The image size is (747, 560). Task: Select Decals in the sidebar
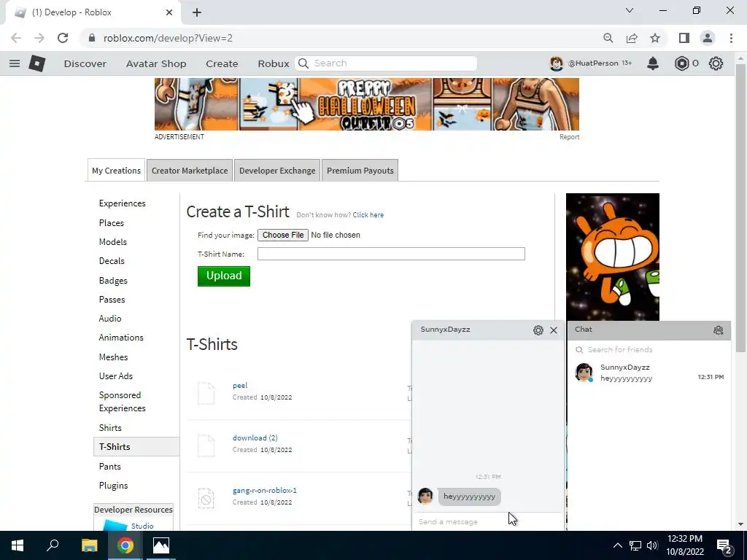pyautogui.click(x=112, y=261)
